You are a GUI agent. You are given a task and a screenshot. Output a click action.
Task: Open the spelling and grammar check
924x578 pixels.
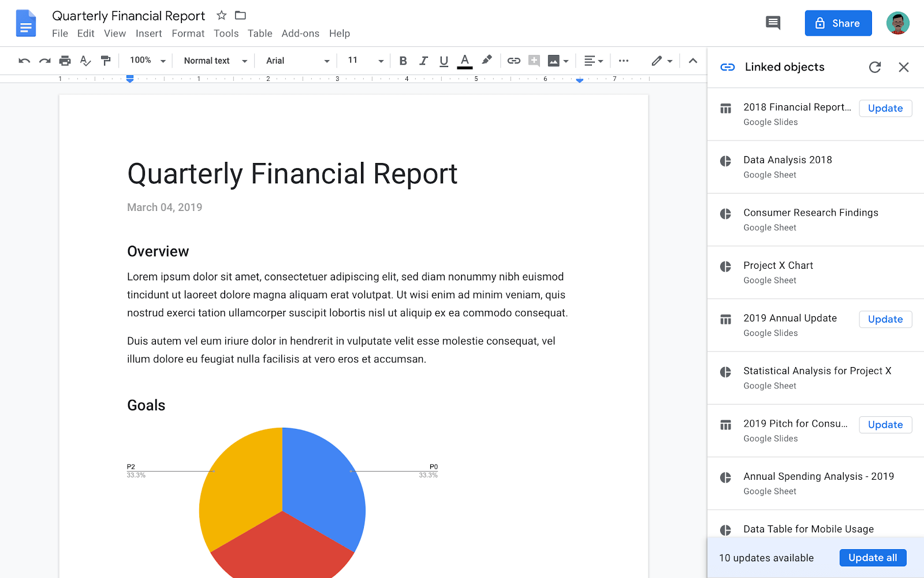tap(85, 61)
